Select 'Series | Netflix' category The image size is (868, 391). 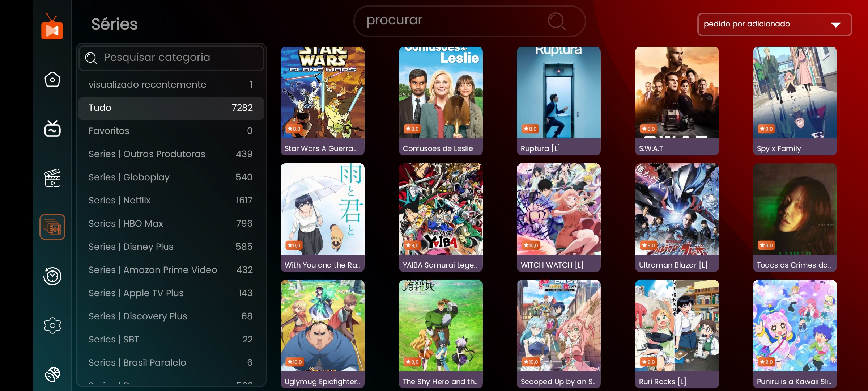[x=171, y=201]
